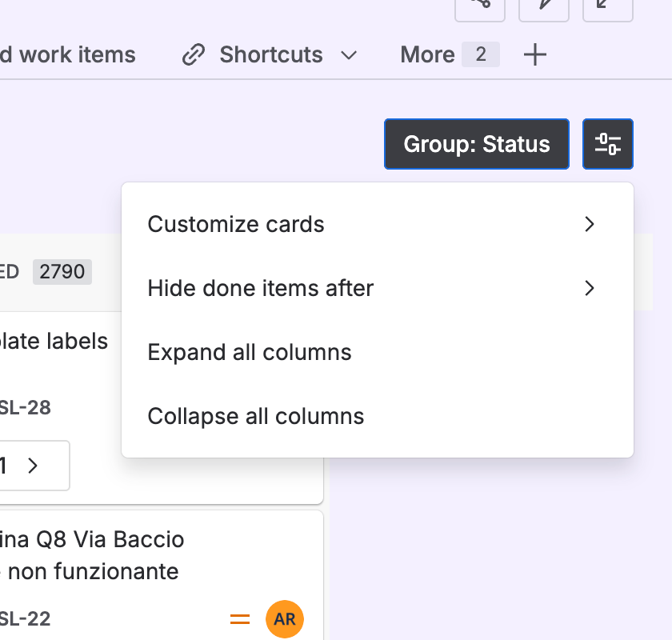Expand the subtask count button on SL-28

point(30,466)
